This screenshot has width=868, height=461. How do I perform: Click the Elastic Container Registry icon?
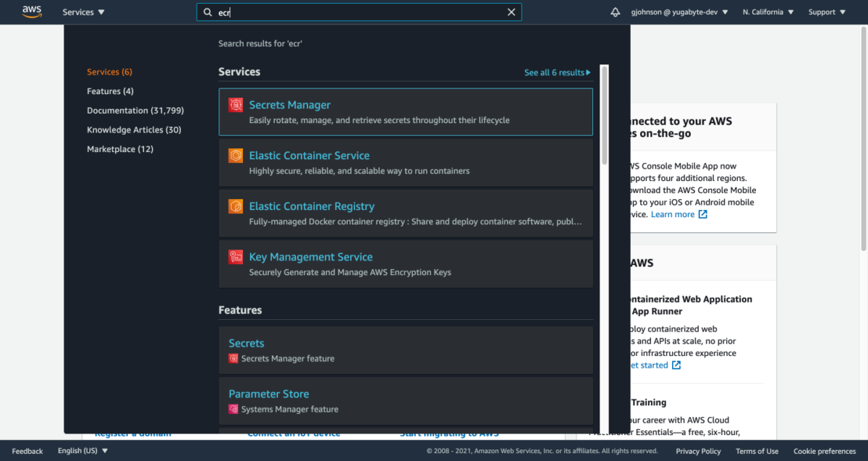pos(235,206)
